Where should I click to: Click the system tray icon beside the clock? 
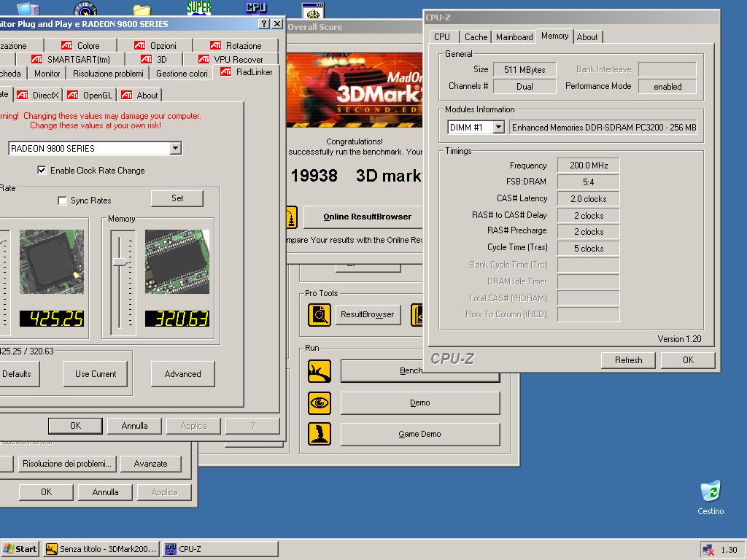point(708,550)
